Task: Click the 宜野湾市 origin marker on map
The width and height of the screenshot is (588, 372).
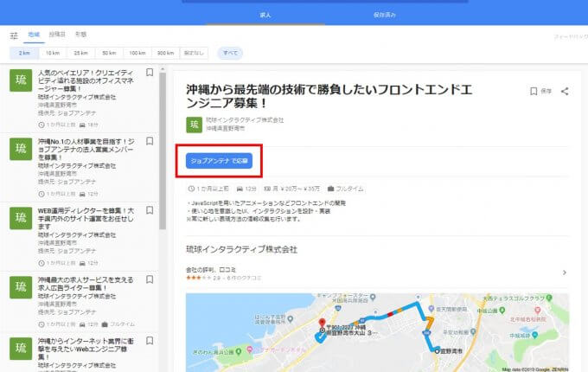Action: tap(437, 351)
